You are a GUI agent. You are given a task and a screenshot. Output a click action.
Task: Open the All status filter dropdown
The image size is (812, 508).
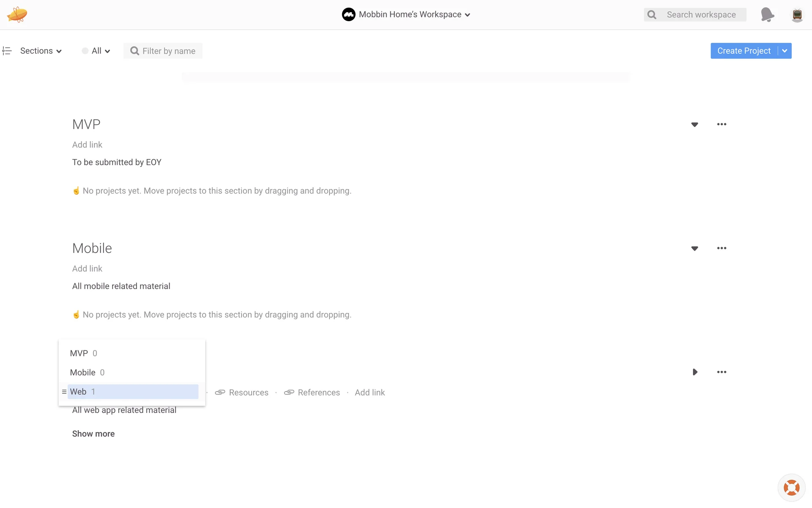(96, 51)
